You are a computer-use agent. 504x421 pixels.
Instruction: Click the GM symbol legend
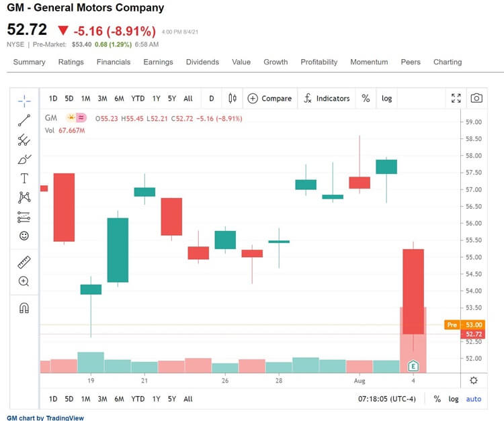[51, 118]
